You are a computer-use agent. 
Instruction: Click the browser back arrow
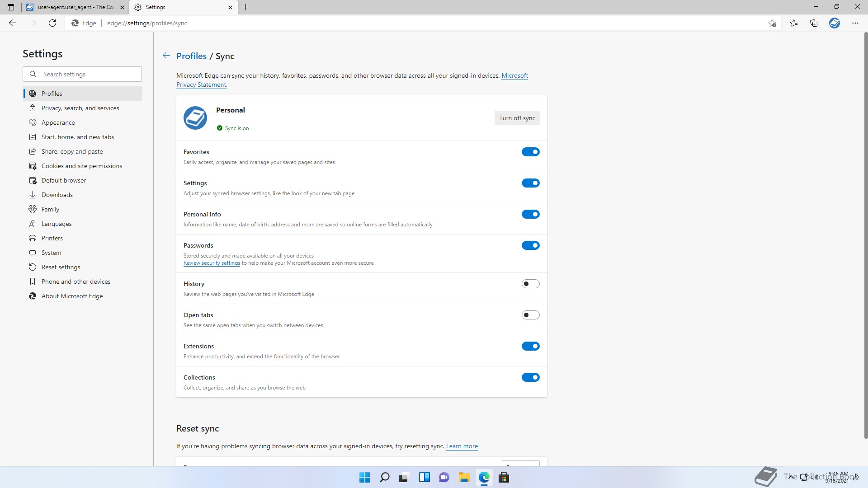(x=13, y=23)
